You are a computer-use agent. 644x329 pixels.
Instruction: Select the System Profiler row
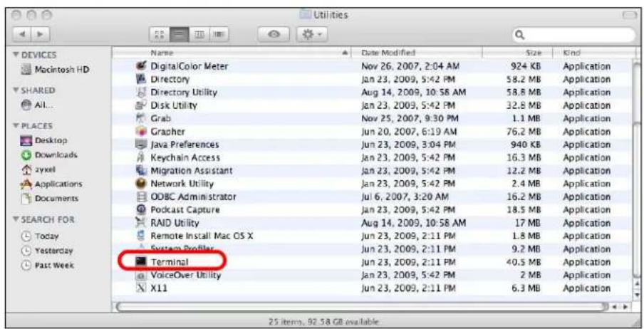point(372,249)
